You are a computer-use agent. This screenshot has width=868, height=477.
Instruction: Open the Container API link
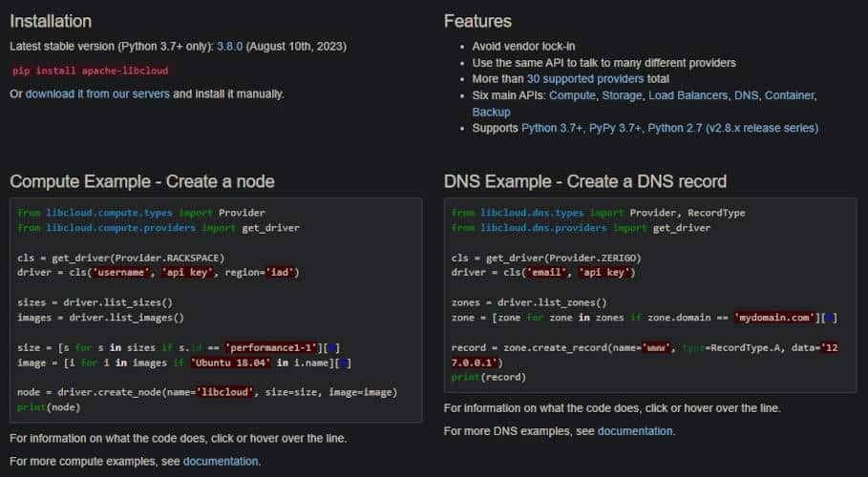click(790, 95)
